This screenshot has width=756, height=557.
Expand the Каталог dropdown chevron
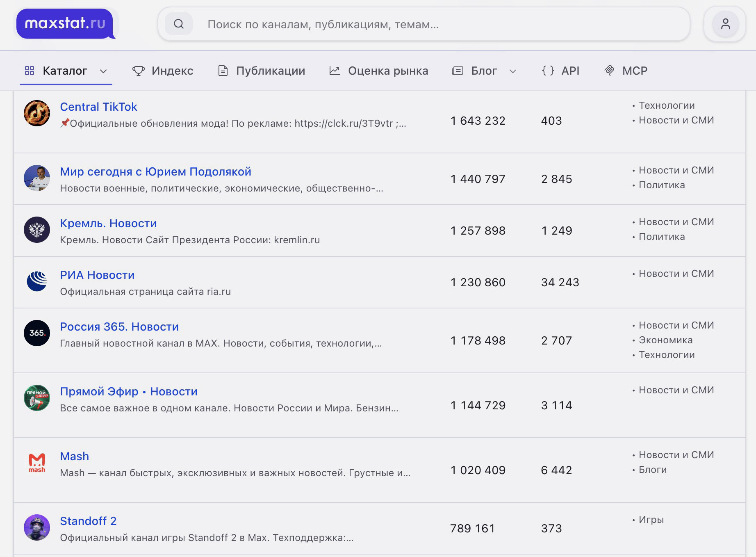point(103,71)
